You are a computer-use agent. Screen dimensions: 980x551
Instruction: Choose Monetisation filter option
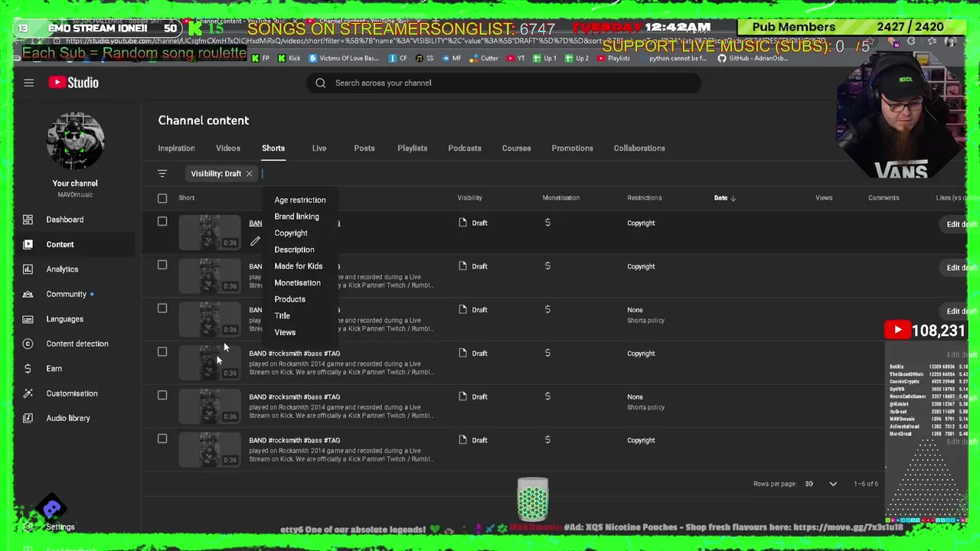click(x=298, y=283)
